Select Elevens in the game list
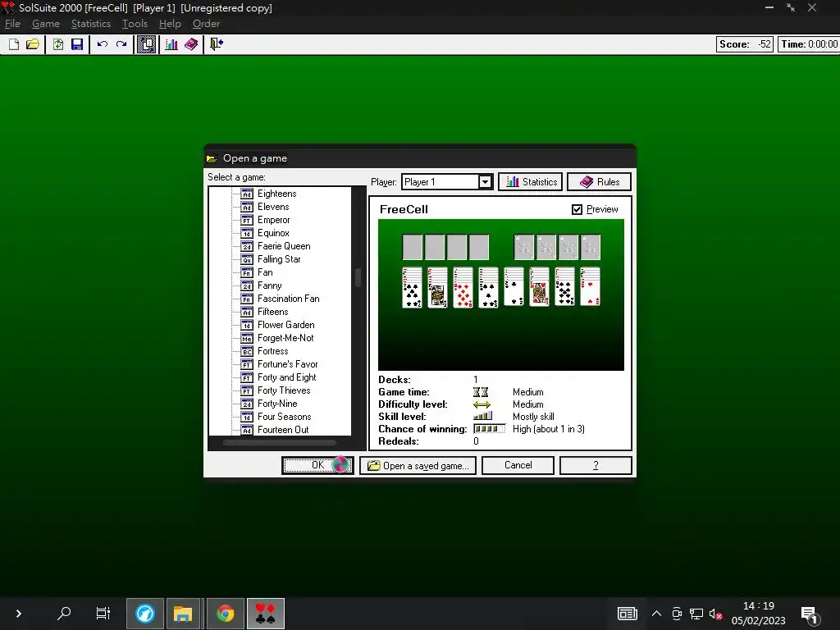 [273, 207]
